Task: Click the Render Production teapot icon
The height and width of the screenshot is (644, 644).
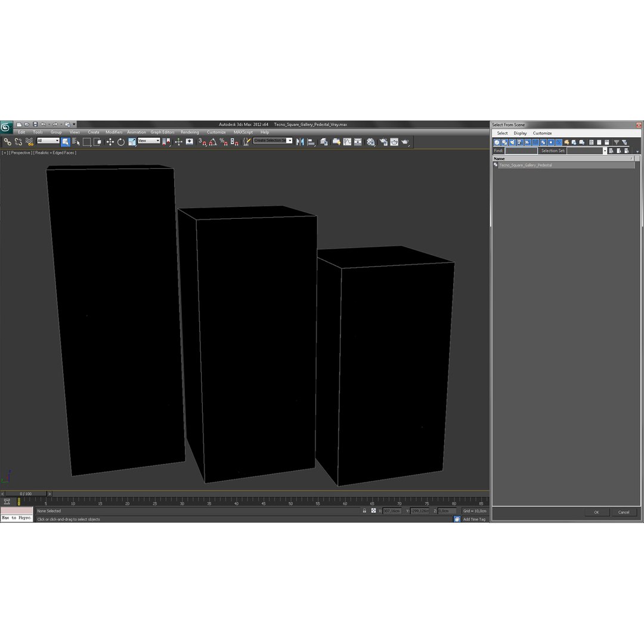Action: [x=405, y=142]
